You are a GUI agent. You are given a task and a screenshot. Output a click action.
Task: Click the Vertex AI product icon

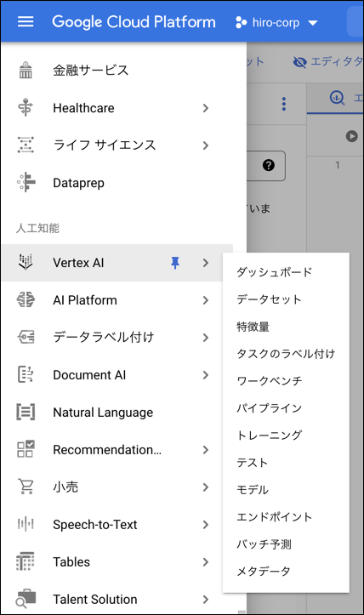(x=26, y=262)
